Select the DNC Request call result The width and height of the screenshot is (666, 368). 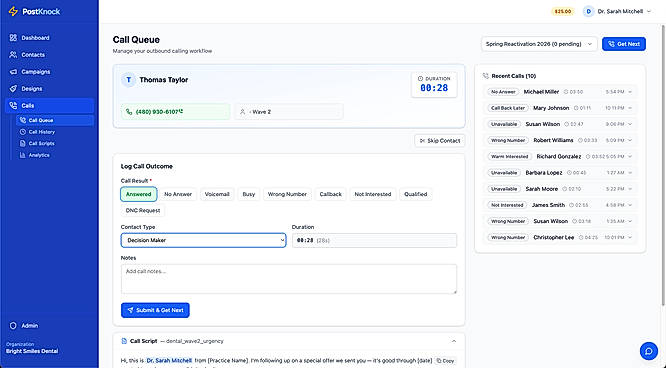coord(143,210)
